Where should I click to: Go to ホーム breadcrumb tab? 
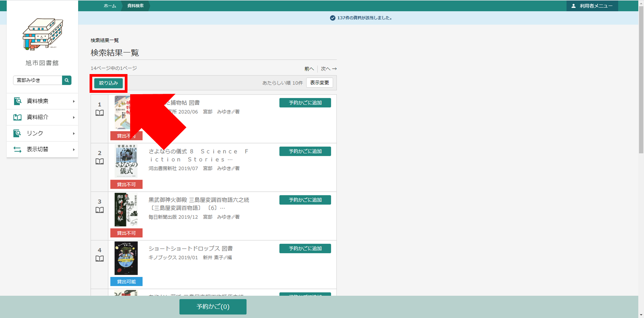[x=110, y=6]
